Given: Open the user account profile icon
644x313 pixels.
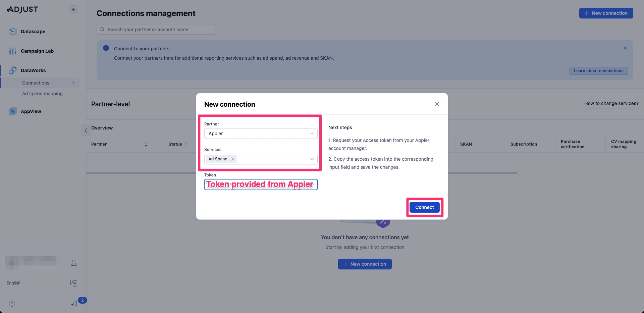Looking at the screenshot, I should coord(74,263).
